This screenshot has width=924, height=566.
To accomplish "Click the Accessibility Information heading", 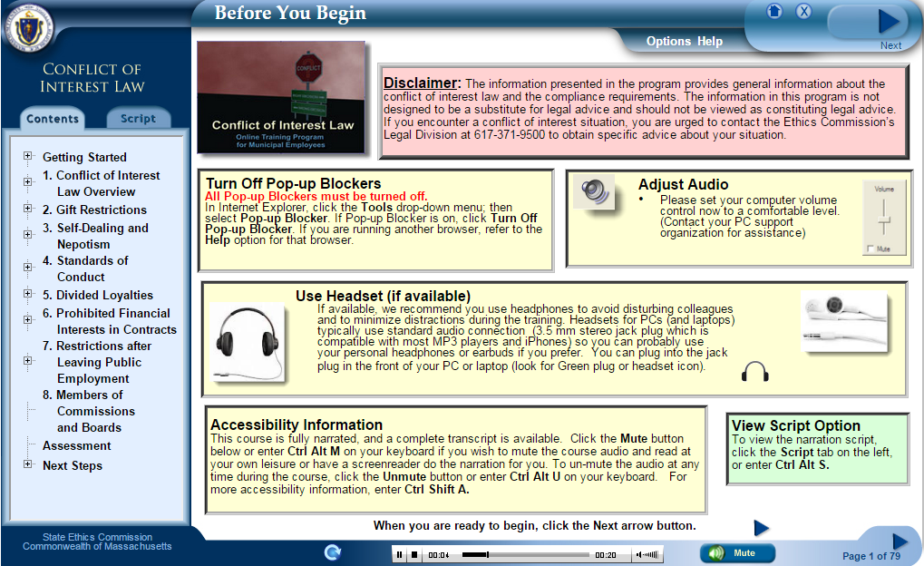I will [x=297, y=424].
